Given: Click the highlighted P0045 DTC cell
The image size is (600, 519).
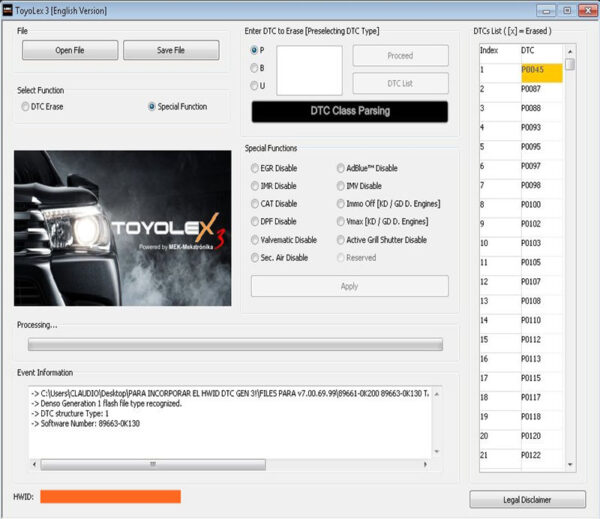Looking at the screenshot, I should click(x=542, y=73).
